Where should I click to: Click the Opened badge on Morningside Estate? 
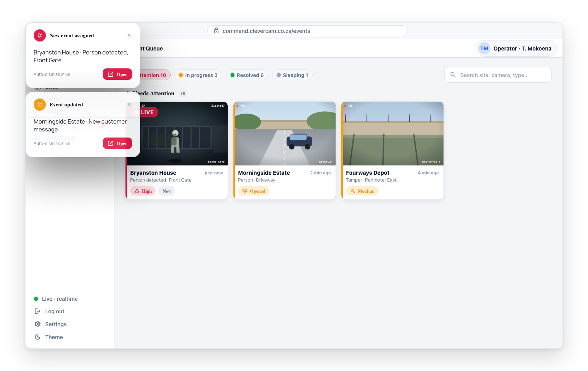pyautogui.click(x=253, y=191)
